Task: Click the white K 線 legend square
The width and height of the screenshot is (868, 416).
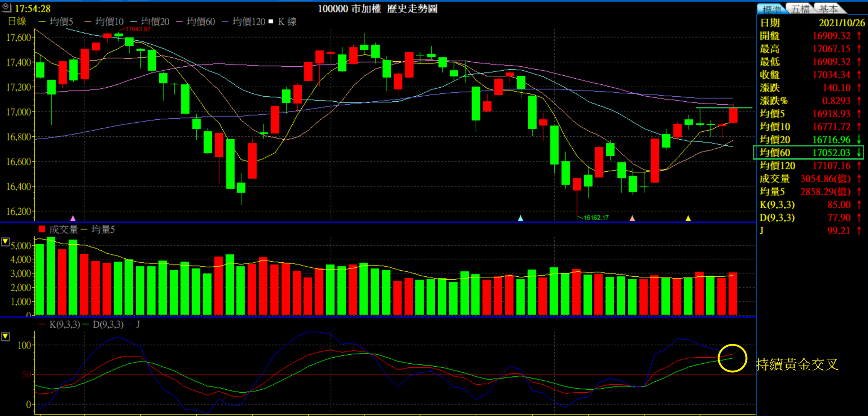Action: [271, 22]
